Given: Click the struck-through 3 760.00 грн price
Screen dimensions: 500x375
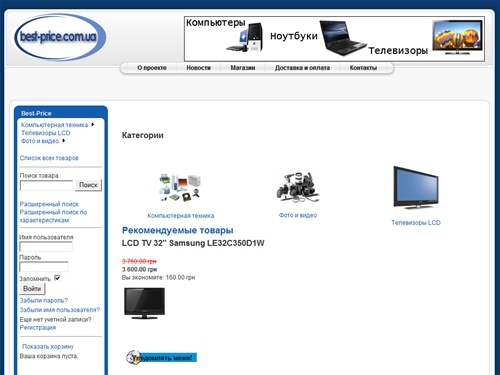Looking at the screenshot, I should [139, 261].
